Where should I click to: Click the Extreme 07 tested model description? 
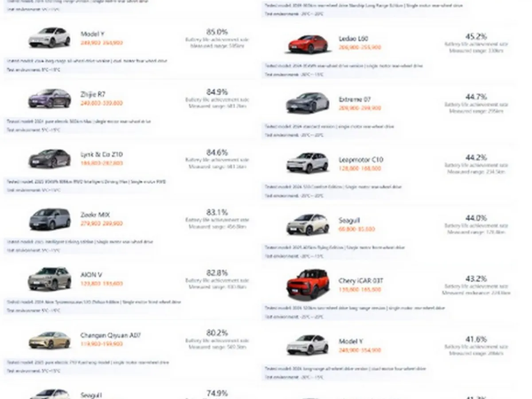point(329,126)
